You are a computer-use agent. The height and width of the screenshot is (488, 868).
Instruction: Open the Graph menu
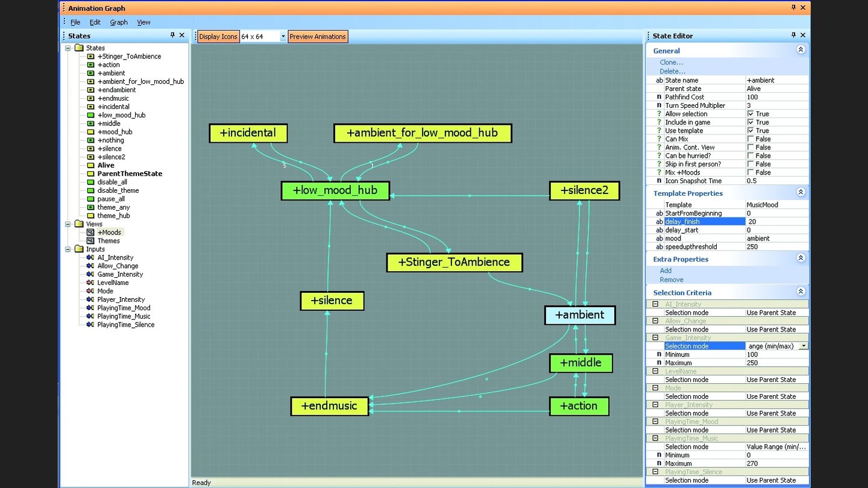(x=119, y=22)
